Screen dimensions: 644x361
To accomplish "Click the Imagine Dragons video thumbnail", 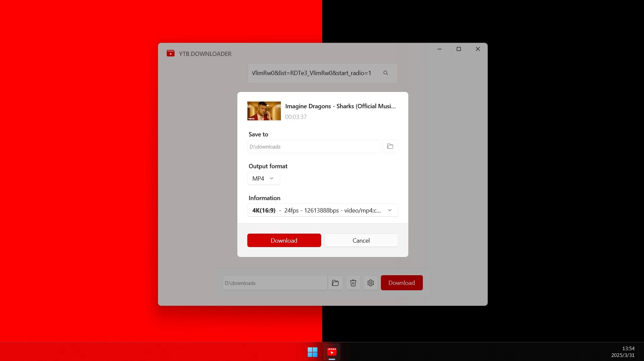I will [264, 111].
